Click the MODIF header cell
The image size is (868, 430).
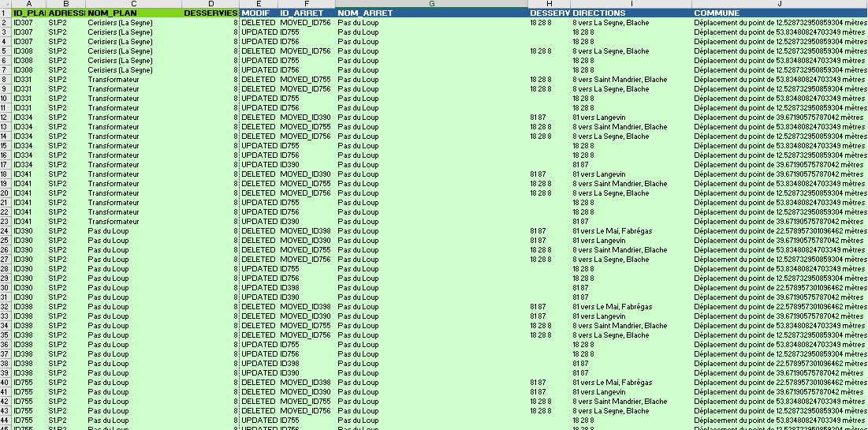(x=259, y=13)
